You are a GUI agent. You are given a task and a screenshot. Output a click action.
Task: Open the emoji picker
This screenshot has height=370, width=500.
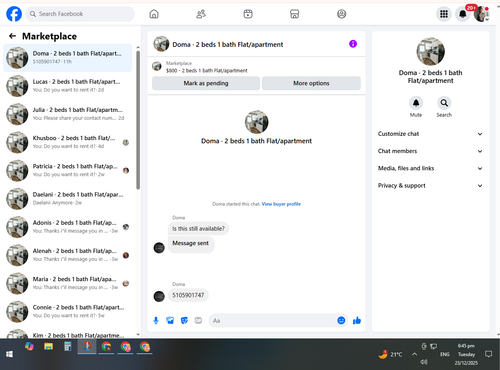[x=341, y=320]
